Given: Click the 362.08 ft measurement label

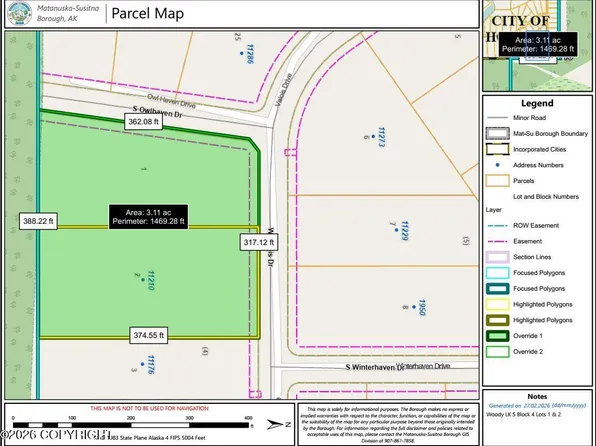Looking at the screenshot, I should 143,122.
